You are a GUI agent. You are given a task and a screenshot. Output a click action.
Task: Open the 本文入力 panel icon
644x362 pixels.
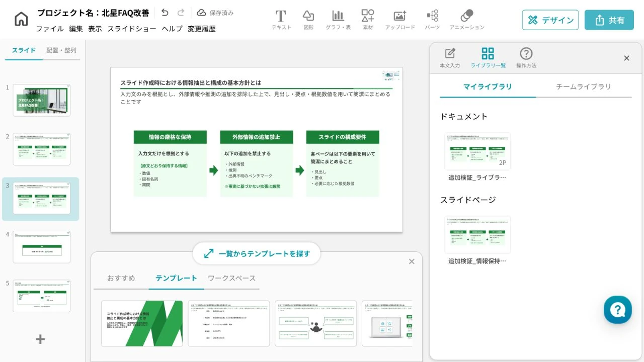click(x=450, y=58)
